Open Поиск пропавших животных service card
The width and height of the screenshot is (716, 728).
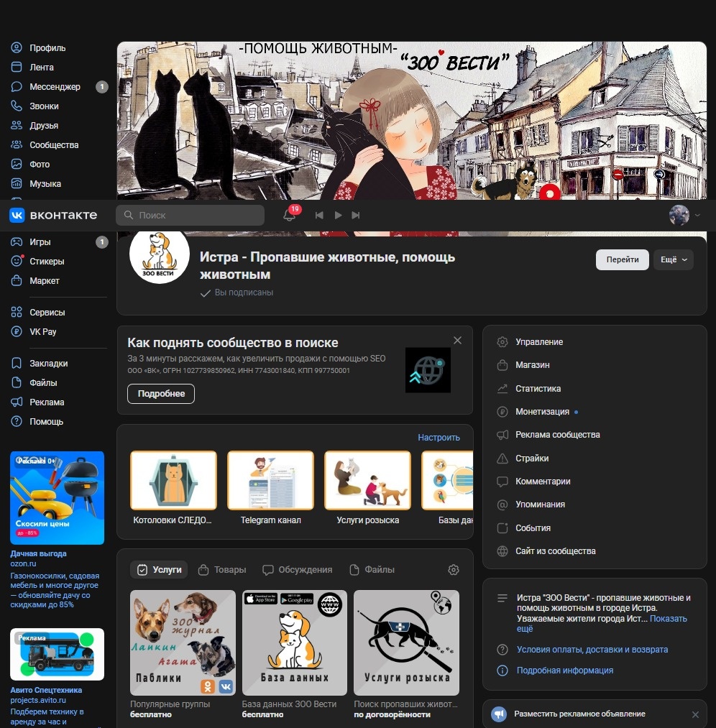tap(406, 655)
